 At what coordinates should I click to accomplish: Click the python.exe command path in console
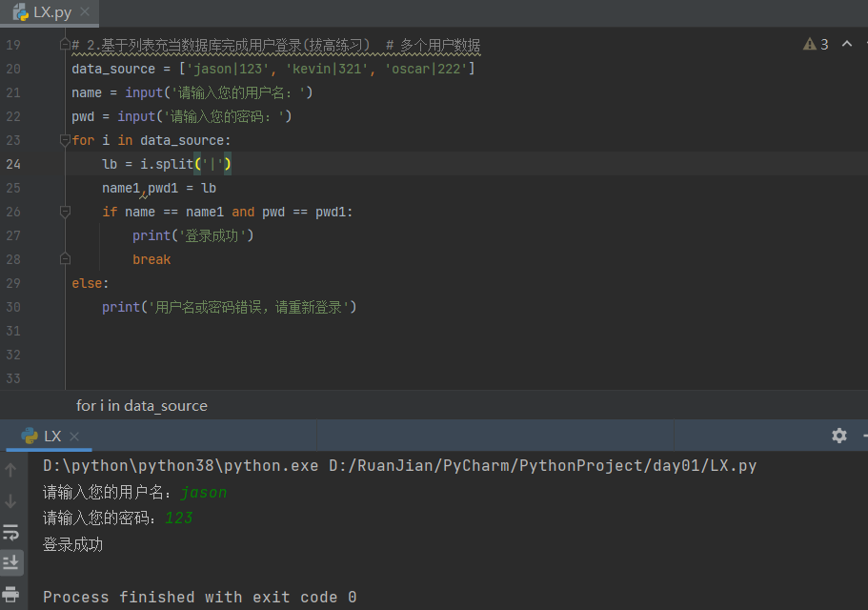(x=181, y=465)
